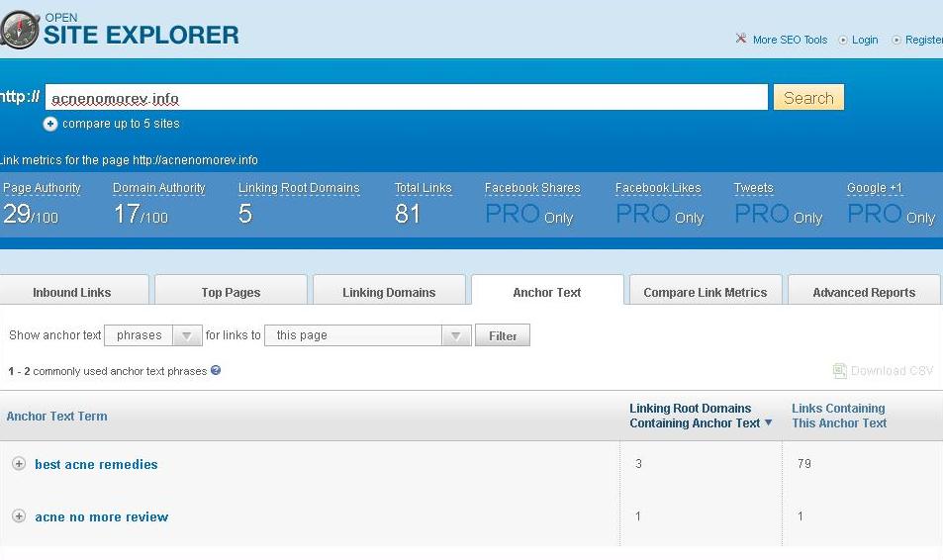943x560 pixels.
Task: Click sort arrow on Linking Root Domains column
Action: (x=768, y=422)
